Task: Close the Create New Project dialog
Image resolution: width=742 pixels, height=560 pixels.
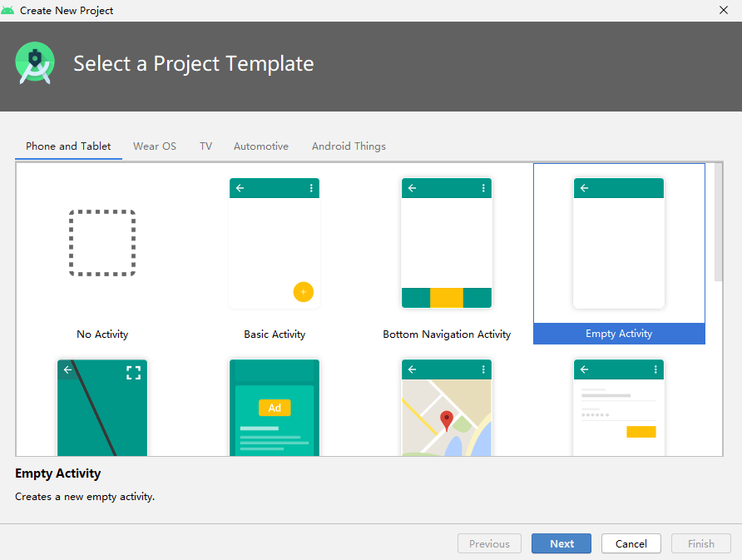Action: 724,10
